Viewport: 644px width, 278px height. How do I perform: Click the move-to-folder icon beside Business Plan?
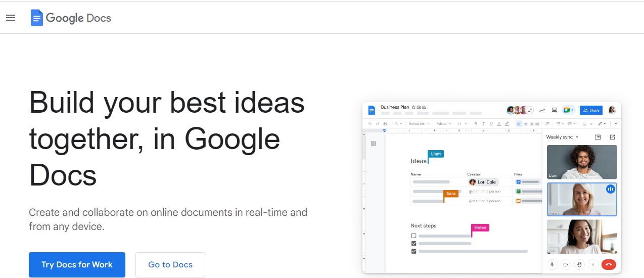tap(419, 107)
